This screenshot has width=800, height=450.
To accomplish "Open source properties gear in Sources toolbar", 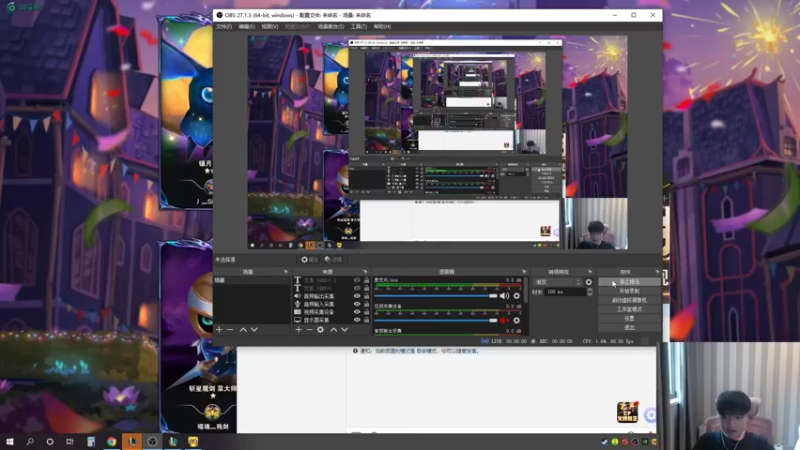I will pyautogui.click(x=320, y=330).
